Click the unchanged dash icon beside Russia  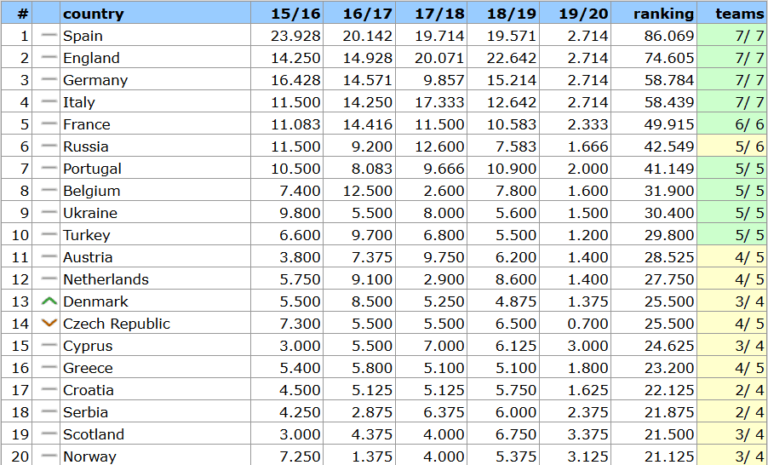[x=48, y=146]
